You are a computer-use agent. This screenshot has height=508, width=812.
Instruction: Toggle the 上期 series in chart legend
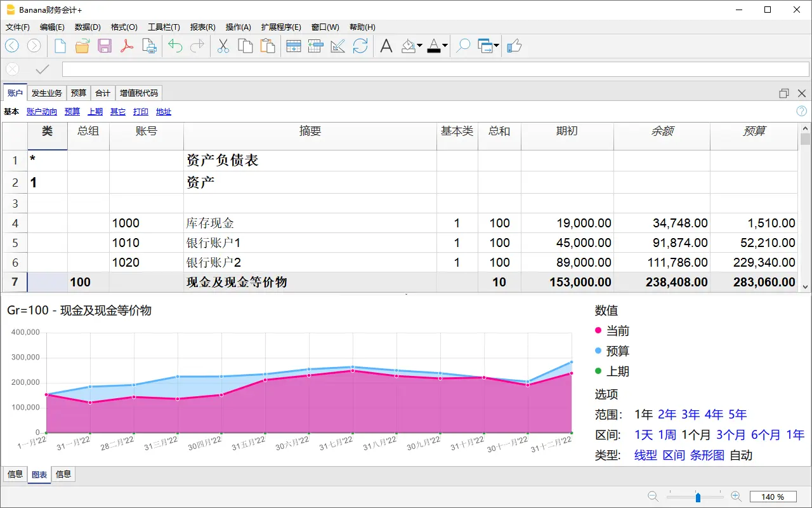[x=617, y=371]
